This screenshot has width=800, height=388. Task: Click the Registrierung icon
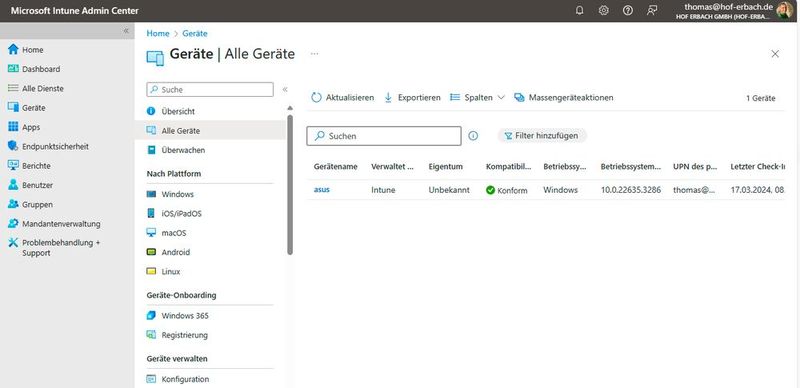(151, 335)
